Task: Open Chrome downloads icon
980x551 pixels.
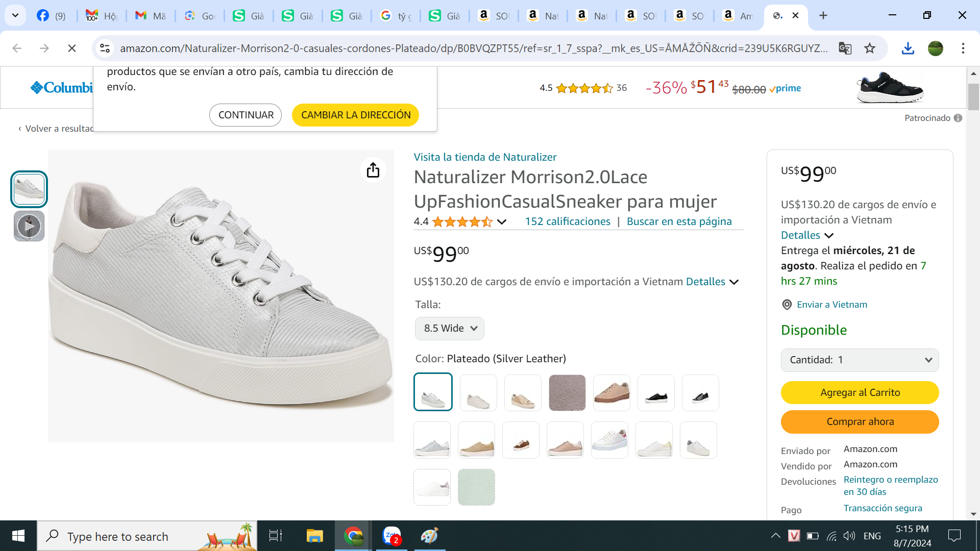Action: (x=908, y=48)
